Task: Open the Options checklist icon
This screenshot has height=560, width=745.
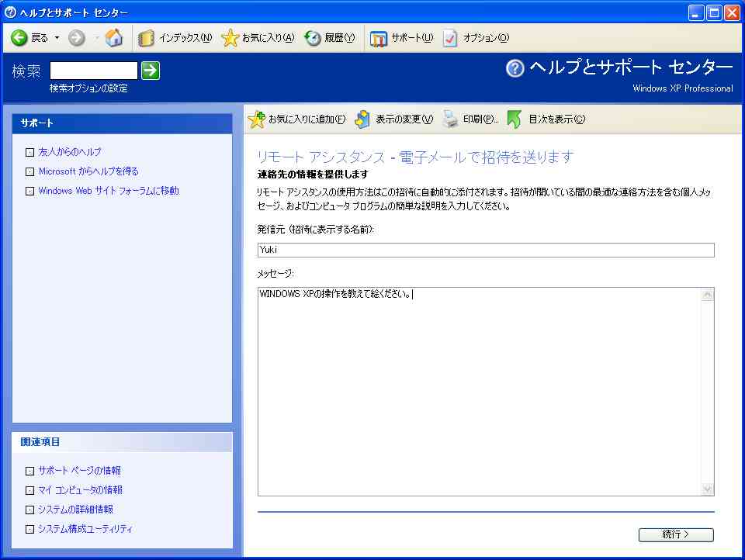Action: tap(450, 38)
